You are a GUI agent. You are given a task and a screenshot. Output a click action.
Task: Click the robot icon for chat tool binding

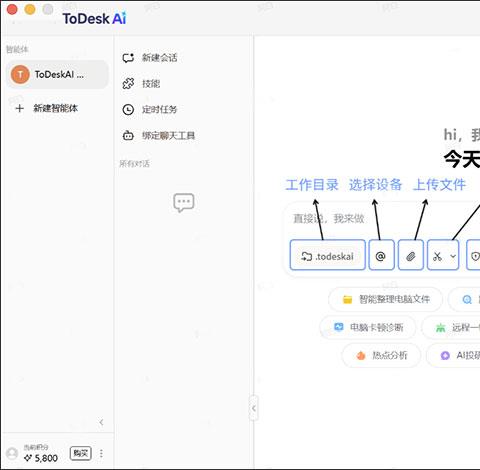tap(128, 135)
